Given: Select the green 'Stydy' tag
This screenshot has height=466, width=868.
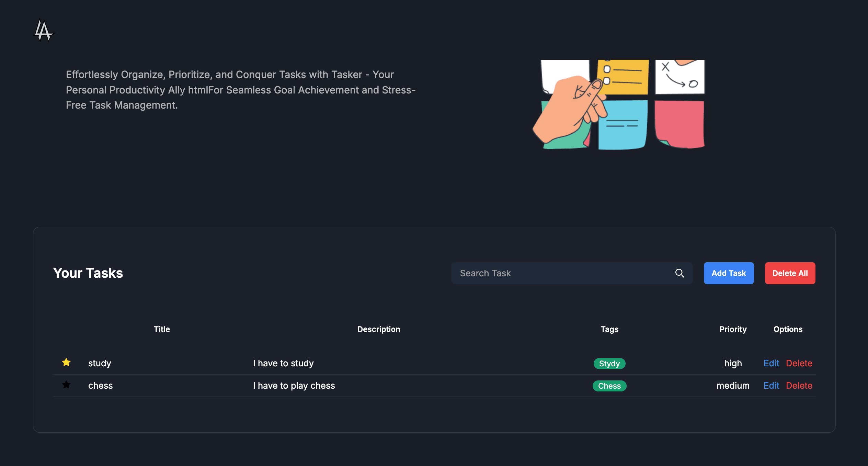Looking at the screenshot, I should (609, 363).
